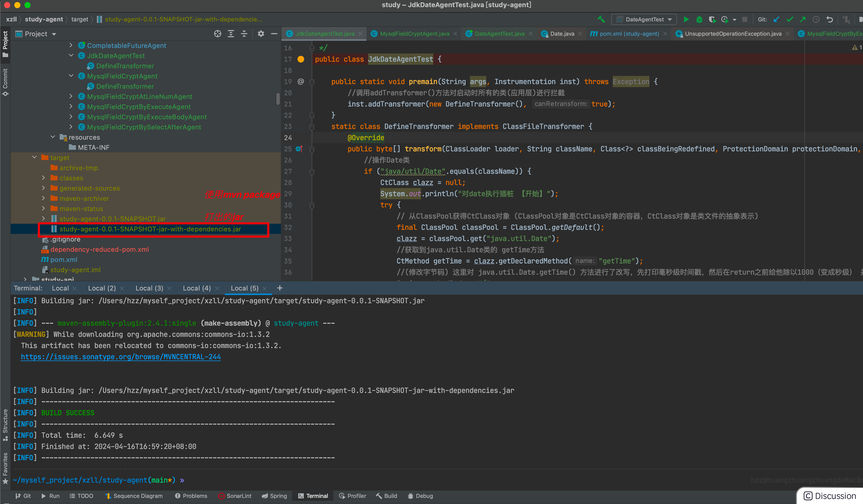Open the Commit tool window from left stripe

5,82
